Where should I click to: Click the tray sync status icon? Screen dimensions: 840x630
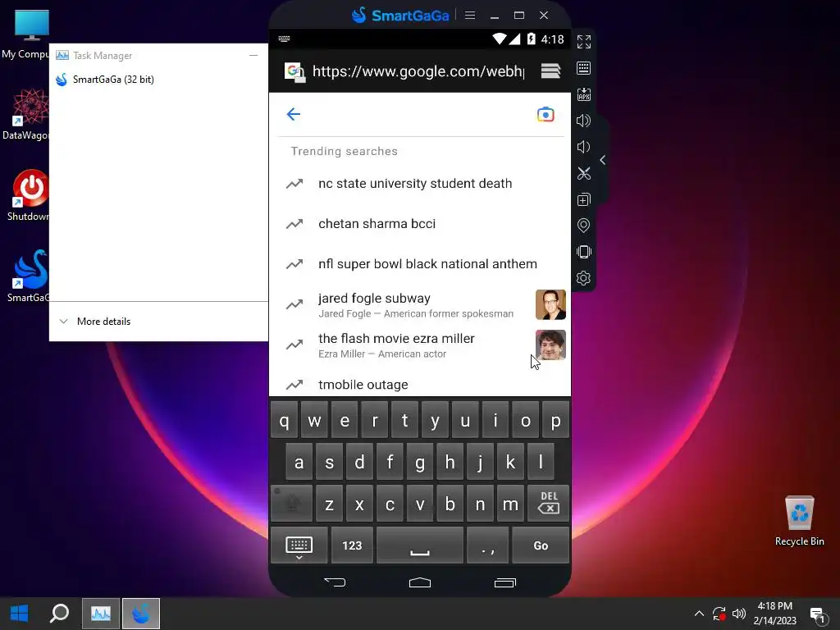click(x=719, y=614)
